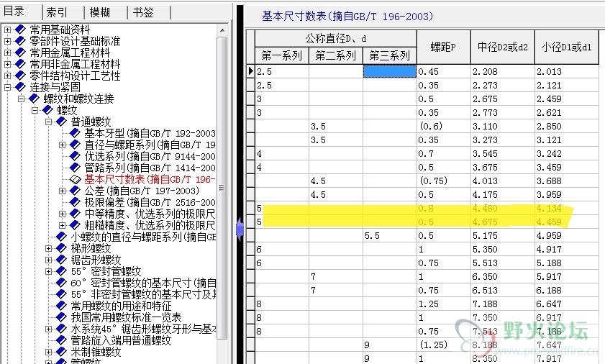Click book icon next to 螺纹
605x364 pixels.
pos(47,110)
